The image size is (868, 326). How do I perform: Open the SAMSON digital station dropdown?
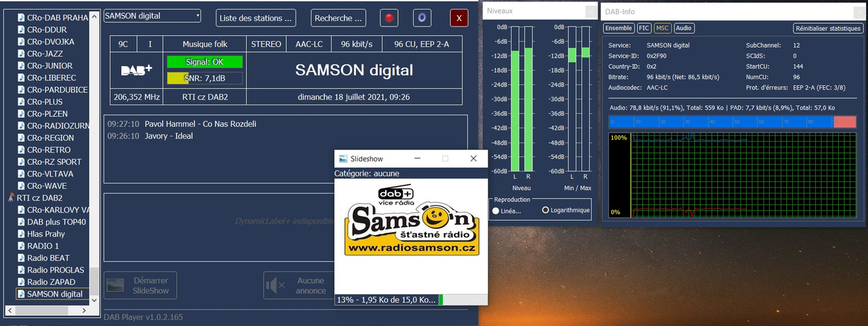coord(153,16)
